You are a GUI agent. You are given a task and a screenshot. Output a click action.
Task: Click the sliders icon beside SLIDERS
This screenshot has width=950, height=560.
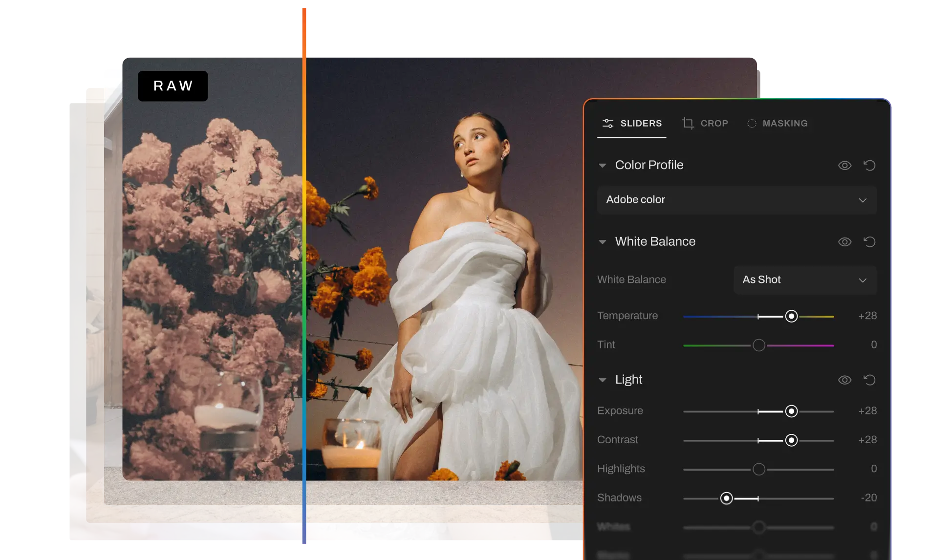click(x=608, y=124)
